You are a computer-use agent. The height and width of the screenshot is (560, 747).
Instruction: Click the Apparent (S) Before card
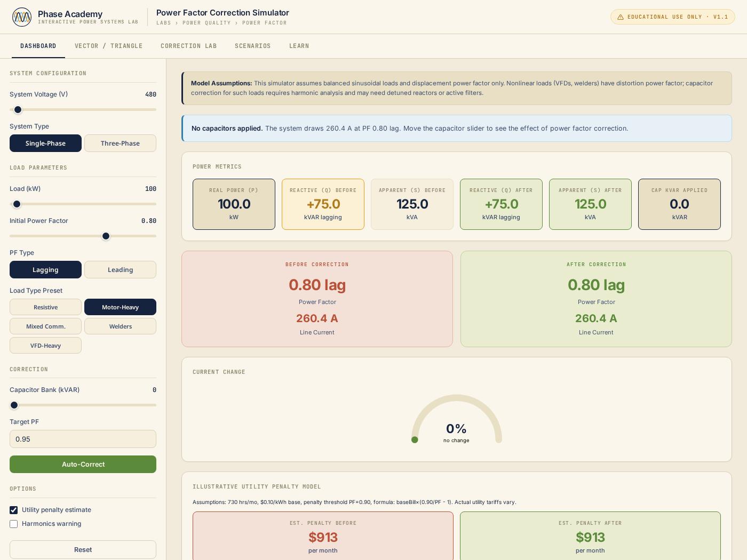tap(412, 204)
